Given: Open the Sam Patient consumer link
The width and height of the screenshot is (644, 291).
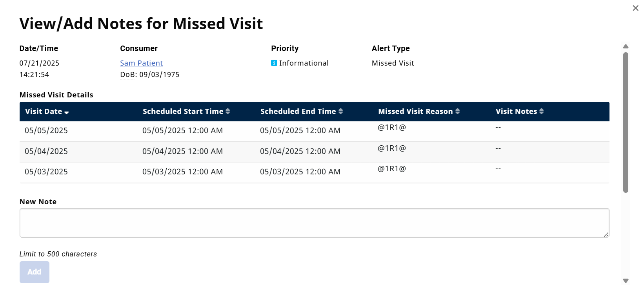Looking at the screenshot, I should point(141,63).
